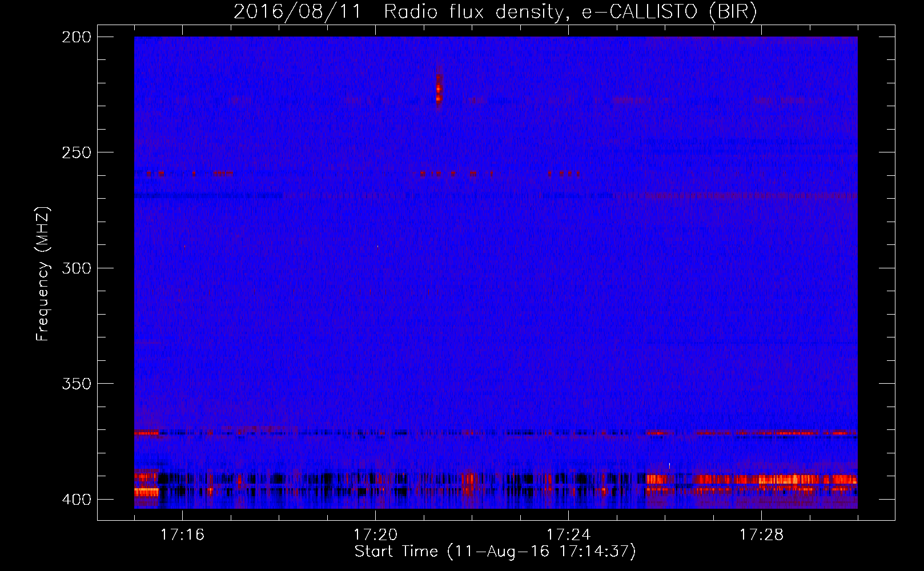
Task: Click the 200 frequency tick label
Action: [x=77, y=37]
